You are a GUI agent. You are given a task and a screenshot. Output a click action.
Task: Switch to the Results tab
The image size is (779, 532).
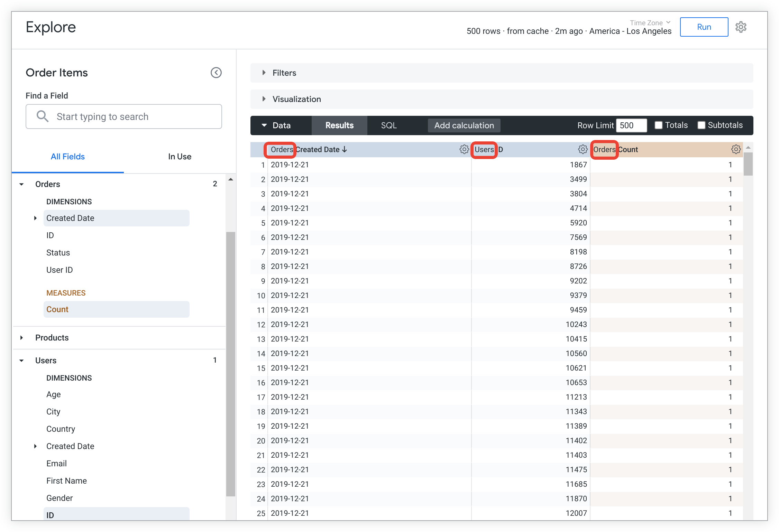340,125
